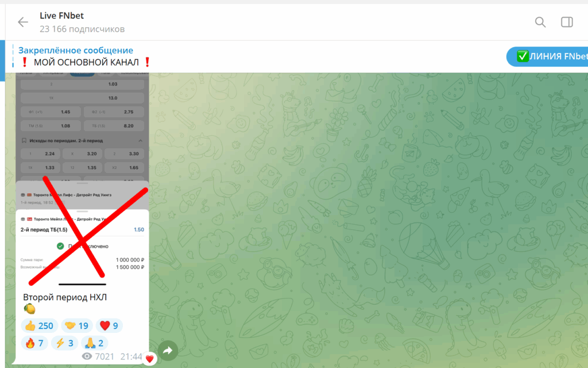Toggle the praying hands reaction with 2
Viewport: 588px width, 368px height.
click(93, 343)
